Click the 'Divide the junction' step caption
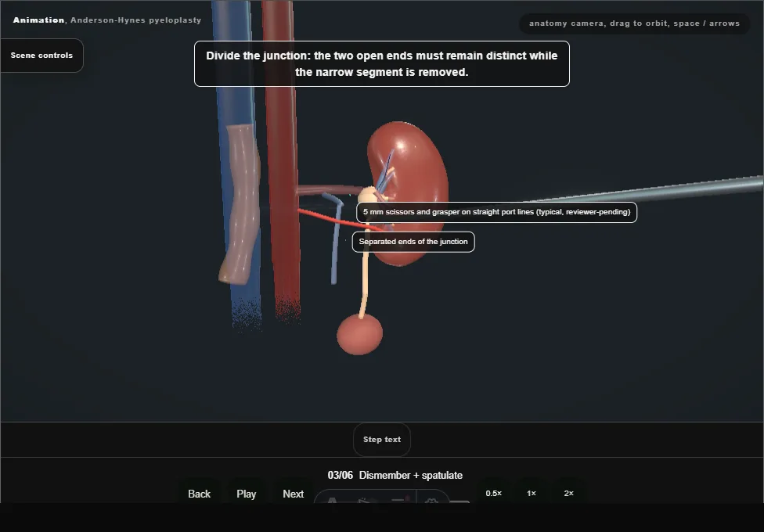Viewport: 764px width, 532px height. (x=382, y=64)
